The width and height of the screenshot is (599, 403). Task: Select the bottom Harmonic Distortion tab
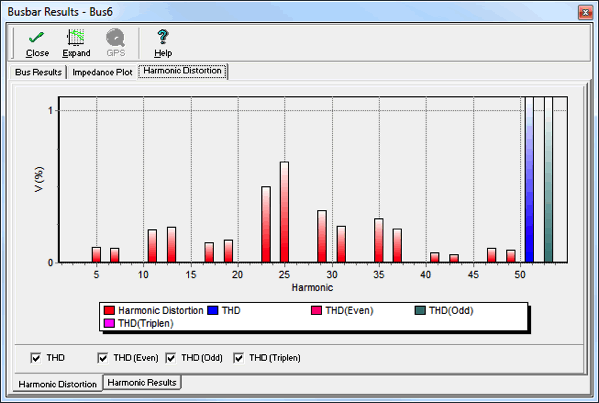tap(58, 384)
